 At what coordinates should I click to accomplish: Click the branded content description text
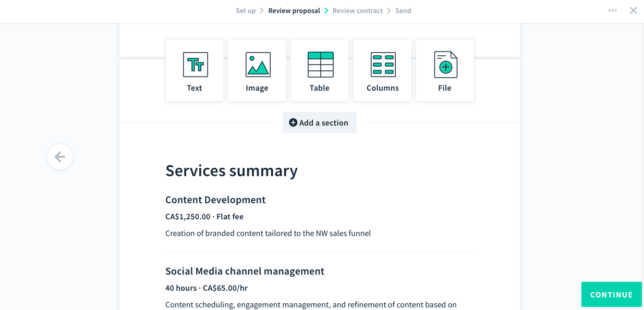coord(268,233)
